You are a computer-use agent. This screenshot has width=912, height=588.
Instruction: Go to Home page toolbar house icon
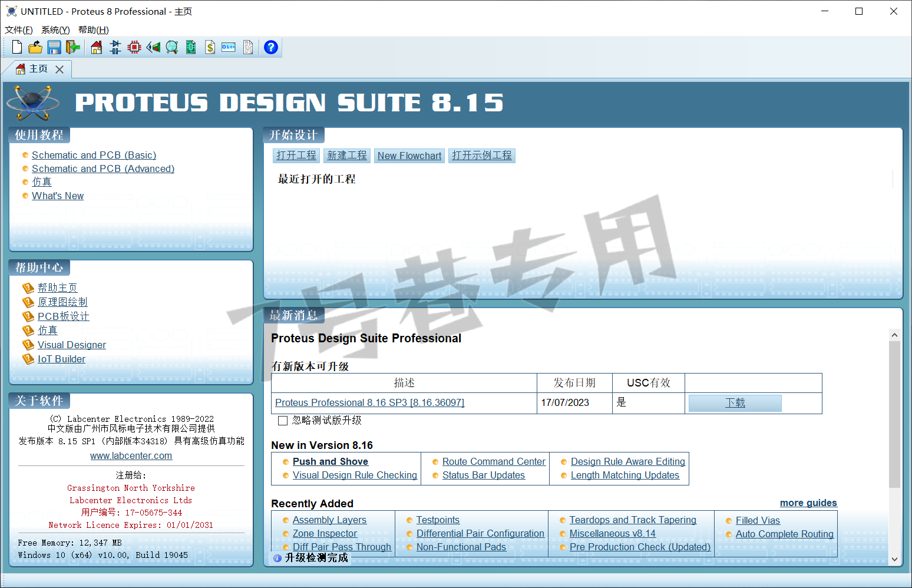tap(97, 47)
